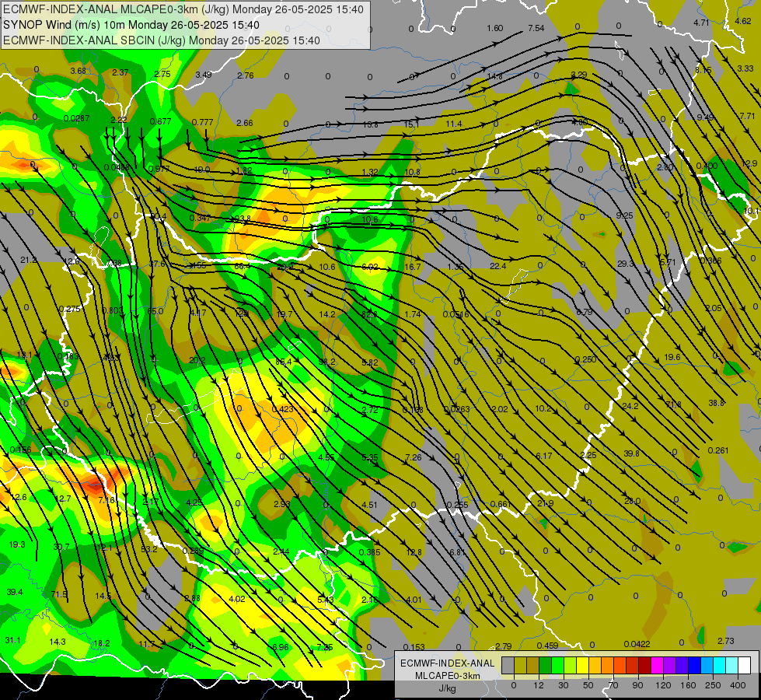761x700 pixels.
Task: Click the map value '0.0287'
Action: [x=77, y=118]
